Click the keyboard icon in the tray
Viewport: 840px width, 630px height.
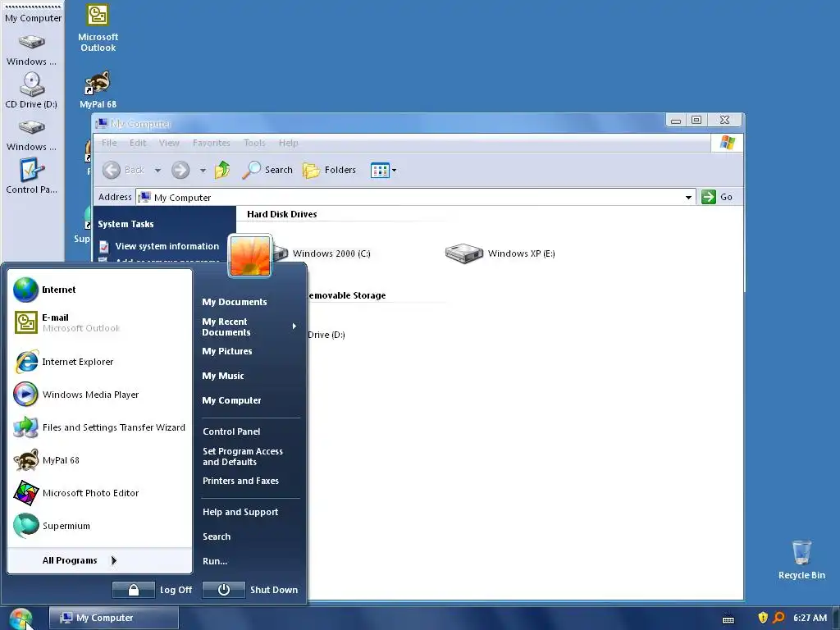(728, 620)
